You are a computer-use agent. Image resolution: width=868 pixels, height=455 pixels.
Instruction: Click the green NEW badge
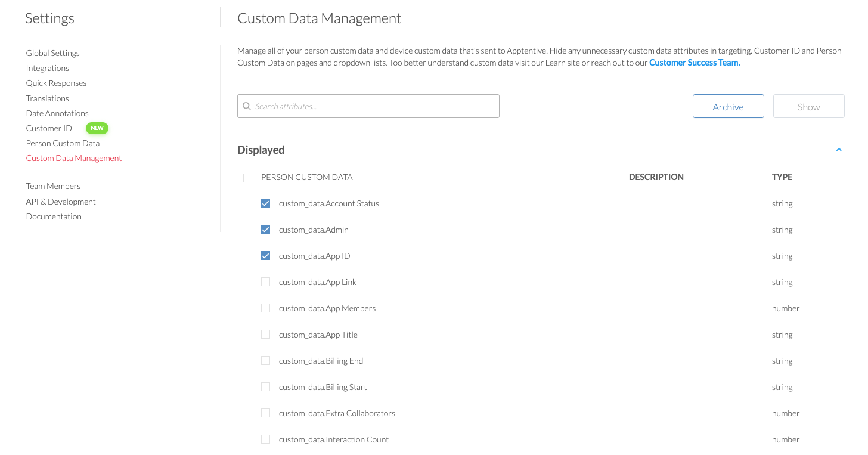point(97,128)
